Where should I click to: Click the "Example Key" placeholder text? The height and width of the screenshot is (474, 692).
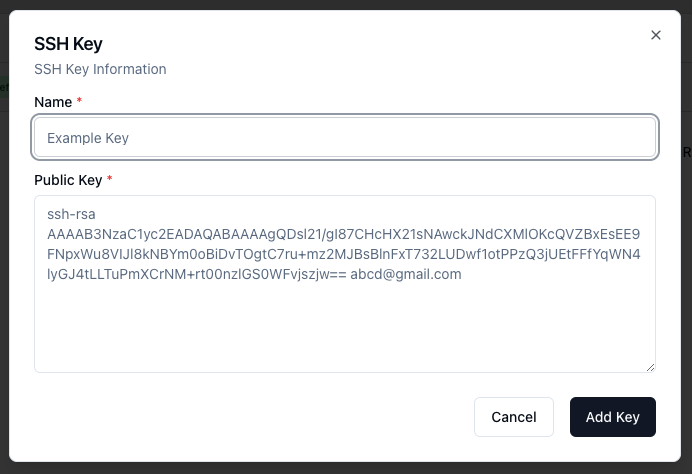(88, 138)
